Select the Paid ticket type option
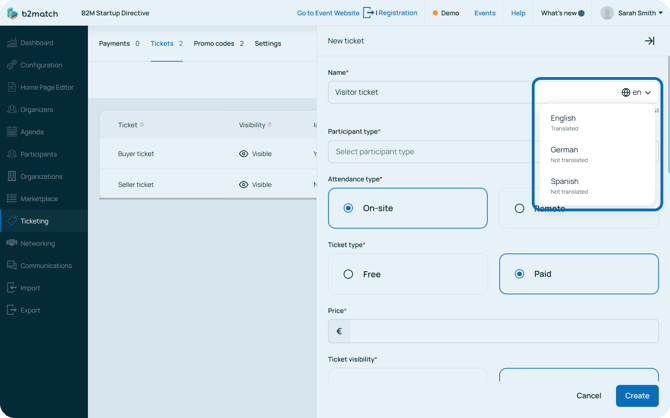This screenshot has height=418, width=670. tap(519, 274)
